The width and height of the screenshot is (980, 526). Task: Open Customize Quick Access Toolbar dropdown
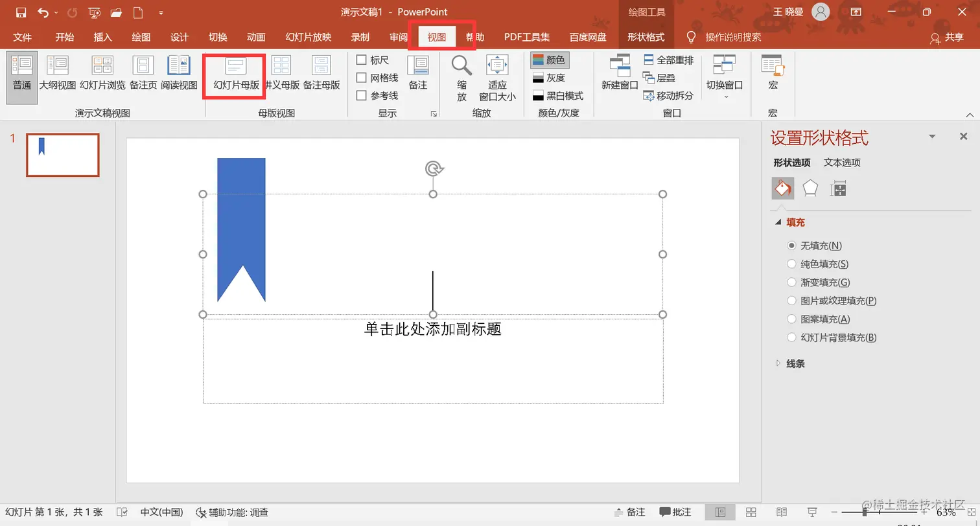(161, 12)
